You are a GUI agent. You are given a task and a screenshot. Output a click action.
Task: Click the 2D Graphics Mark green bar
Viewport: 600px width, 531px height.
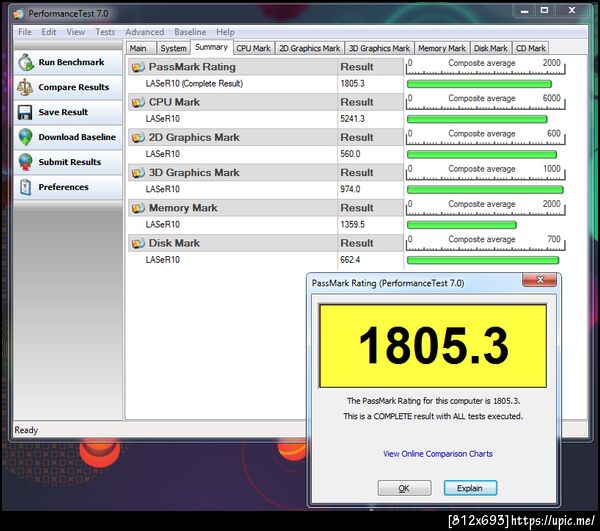[x=482, y=155]
